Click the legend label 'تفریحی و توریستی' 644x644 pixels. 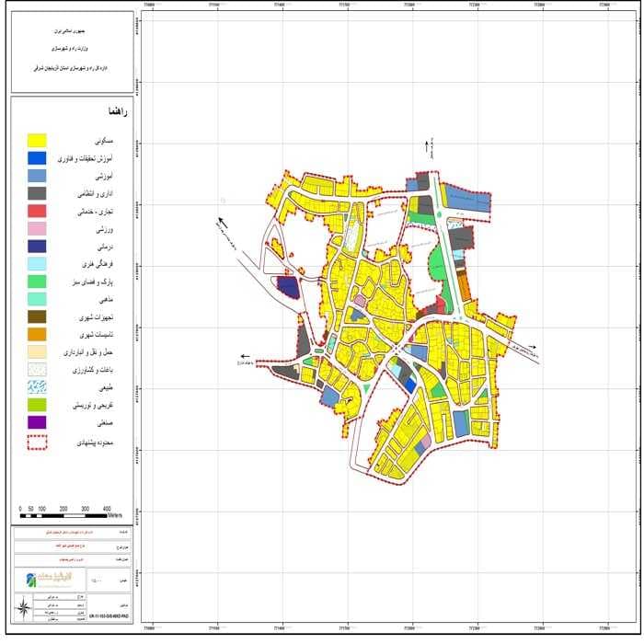(93, 406)
